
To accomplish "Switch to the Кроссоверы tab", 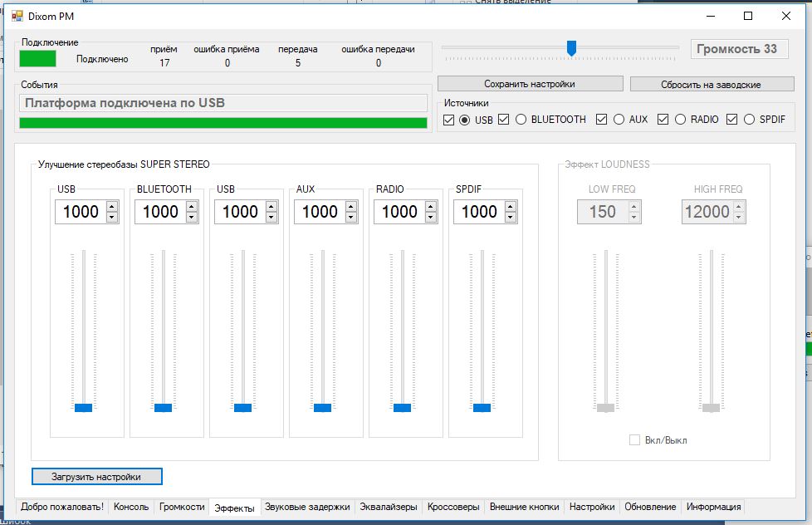I will [x=452, y=507].
